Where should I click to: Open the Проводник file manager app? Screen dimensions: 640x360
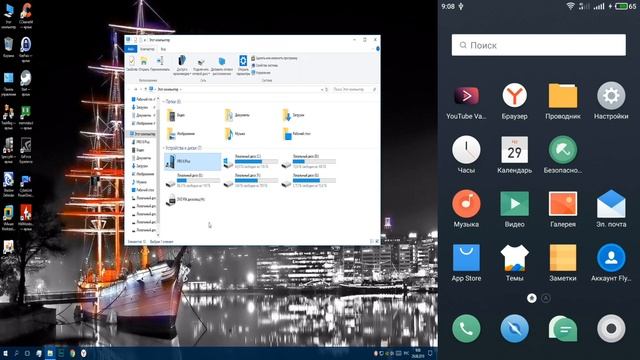(x=563, y=96)
